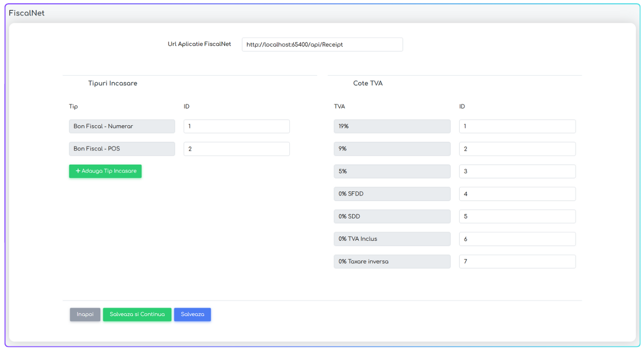This screenshot has width=644, height=351.
Task: Select the Bon Fiscal - POS type field
Action: click(x=122, y=149)
